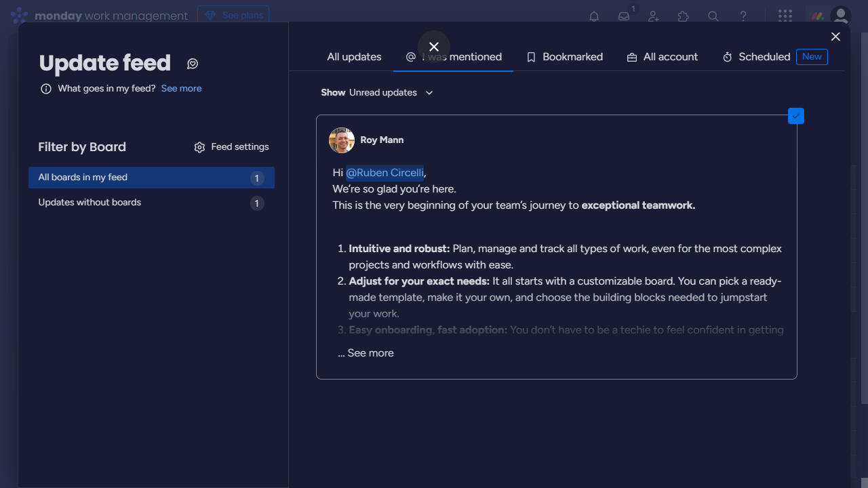Screen dimensions: 868x488
Task: Expand the Show Unread updates dropdown
Action: tap(377, 93)
